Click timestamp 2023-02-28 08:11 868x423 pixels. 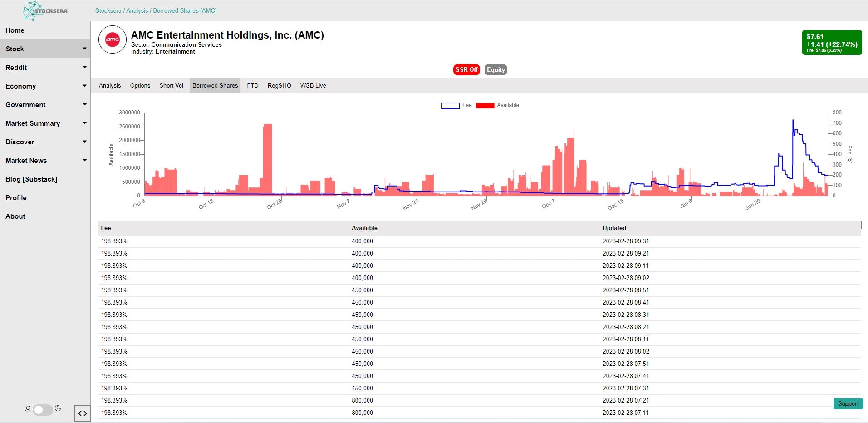click(x=626, y=339)
